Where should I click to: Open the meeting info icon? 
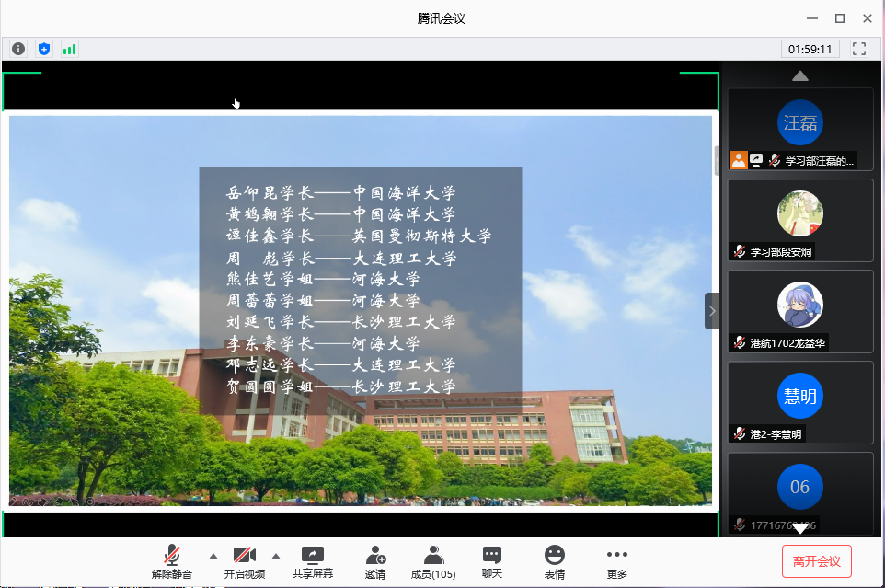pyautogui.click(x=18, y=49)
